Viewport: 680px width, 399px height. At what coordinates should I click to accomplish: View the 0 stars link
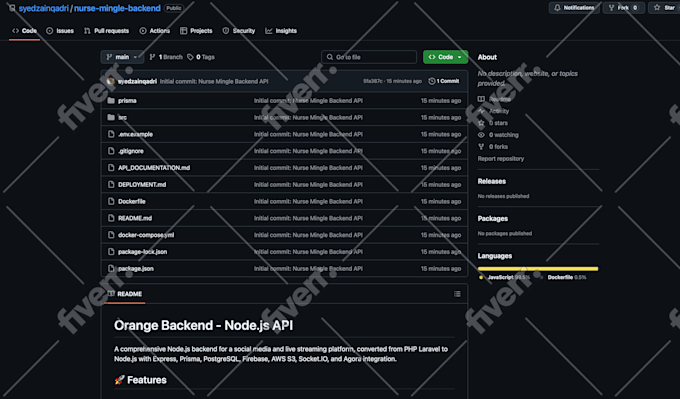coord(493,123)
